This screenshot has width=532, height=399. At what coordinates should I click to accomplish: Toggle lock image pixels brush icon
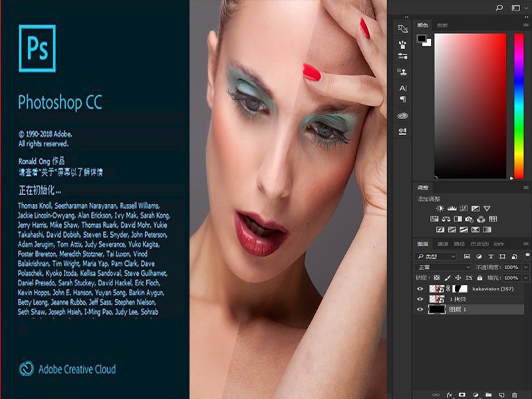[448, 278]
